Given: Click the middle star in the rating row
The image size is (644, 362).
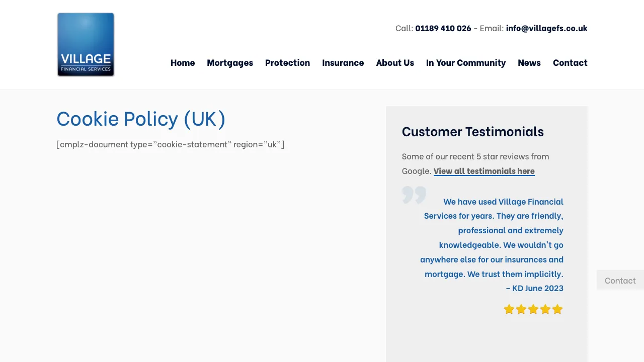Looking at the screenshot, I should click(x=533, y=309).
